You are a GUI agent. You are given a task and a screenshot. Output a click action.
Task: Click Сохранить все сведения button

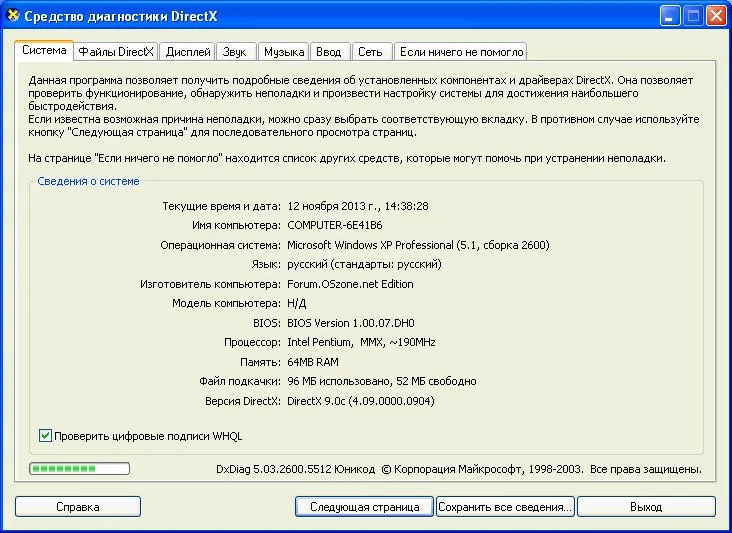pos(505,507)
